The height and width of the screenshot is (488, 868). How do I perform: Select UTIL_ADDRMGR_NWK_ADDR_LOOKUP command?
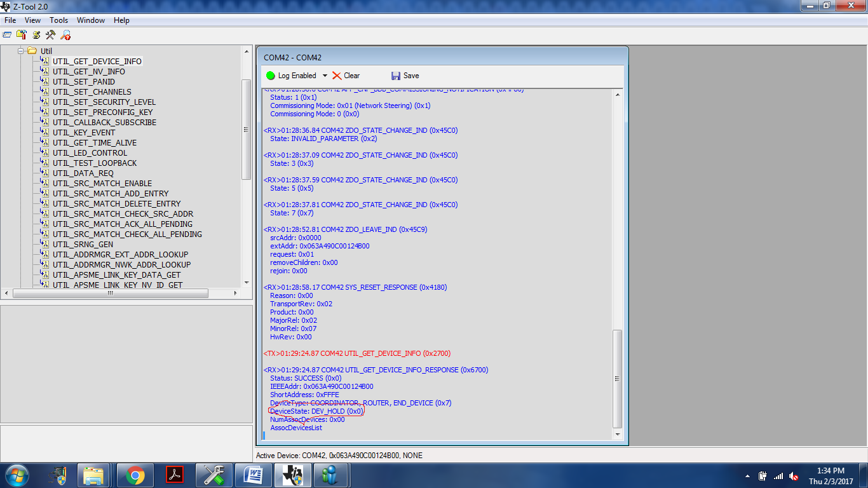121,265
